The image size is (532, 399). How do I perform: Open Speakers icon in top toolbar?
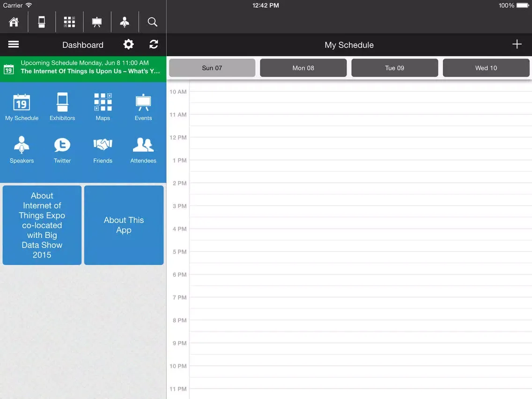click(x=125, y=22)
